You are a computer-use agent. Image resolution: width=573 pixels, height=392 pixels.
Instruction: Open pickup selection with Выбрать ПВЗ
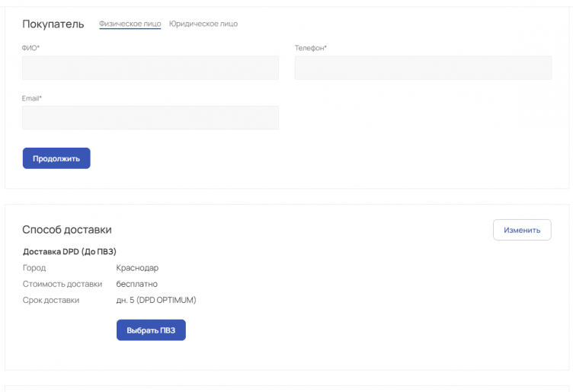(x=151, y=330)
